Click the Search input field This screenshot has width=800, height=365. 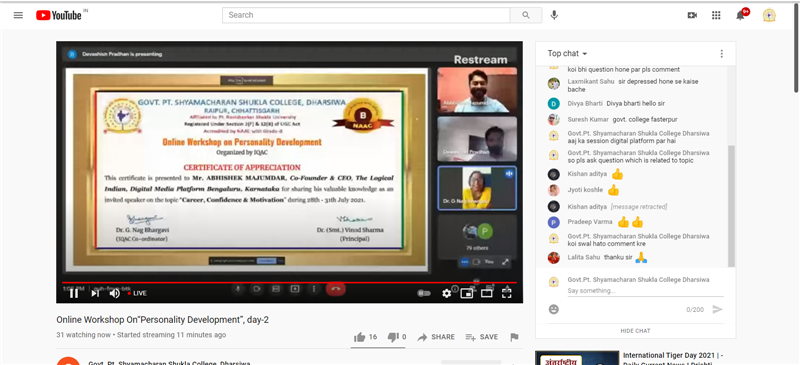coord(366,15)
